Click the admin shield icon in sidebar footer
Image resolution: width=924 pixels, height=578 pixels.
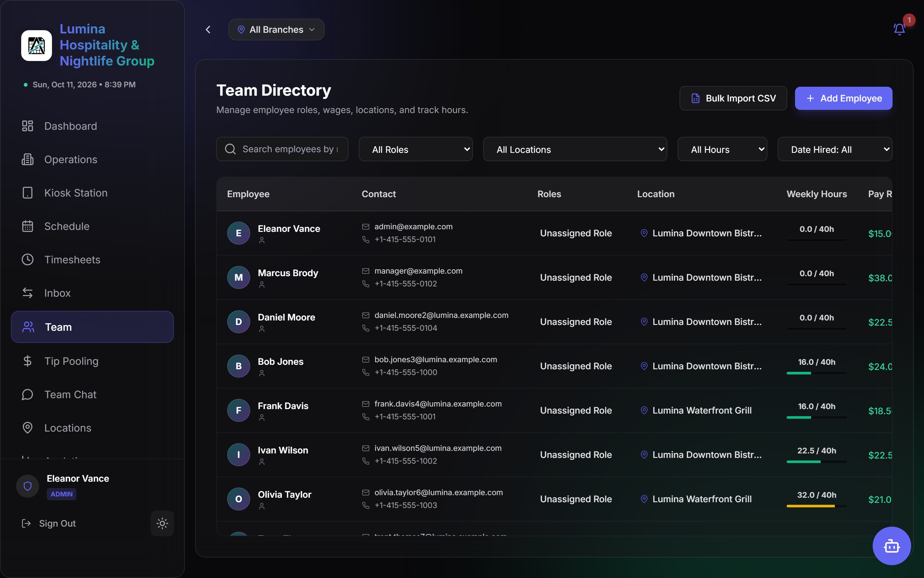tap(28, 486)
